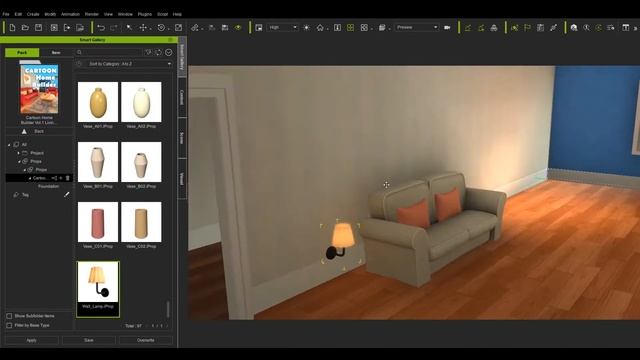This screenshot has height=360, width=640.
Task: Open a project with the folder icon
Action: tap(25, 27)
